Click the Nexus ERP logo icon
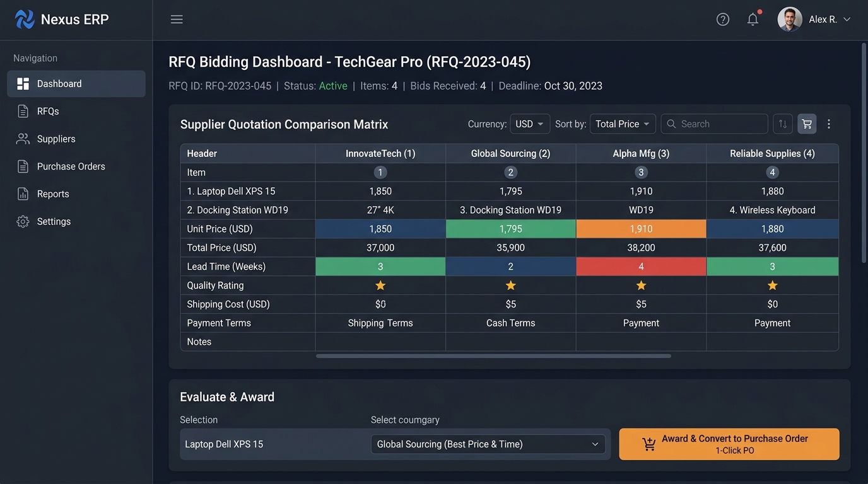 (x=25, y=20)
